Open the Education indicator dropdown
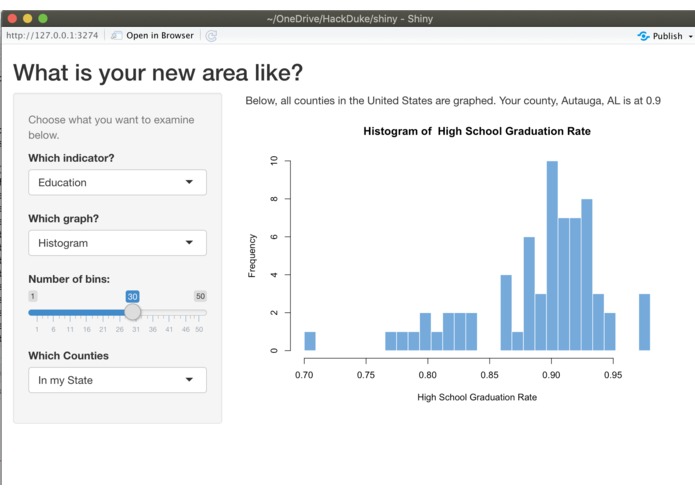Screen dimensions: 695x494 [x=117, y=182]
